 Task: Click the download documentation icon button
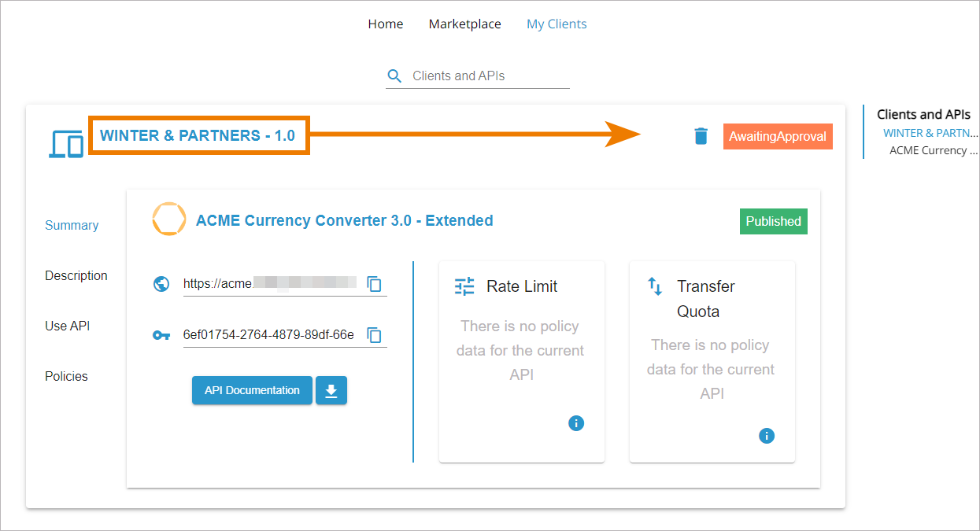(x=331, y=390)
